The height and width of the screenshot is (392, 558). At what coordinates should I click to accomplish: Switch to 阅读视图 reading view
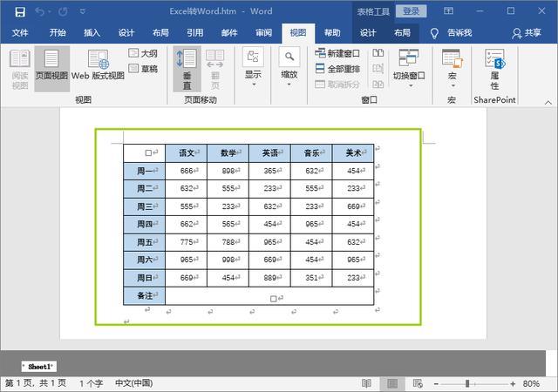[x=20, y=70]
